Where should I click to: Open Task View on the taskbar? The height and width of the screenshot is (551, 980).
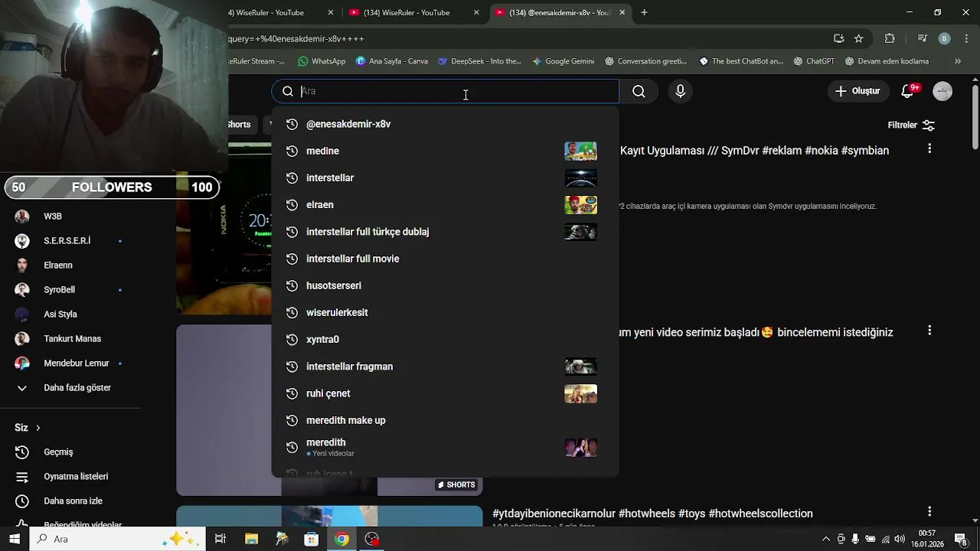tap(220, 539)
